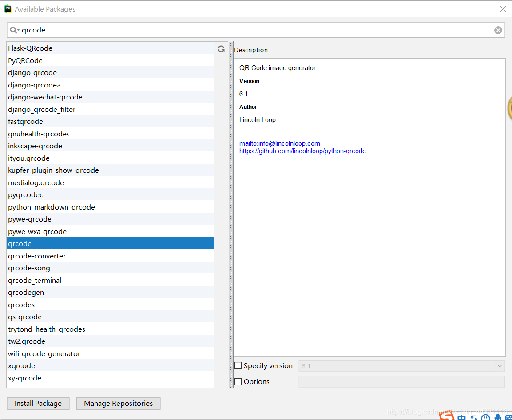Screen dimensions: 512x420
Task: Select the django-qrcode package
Action: (110, 72)
